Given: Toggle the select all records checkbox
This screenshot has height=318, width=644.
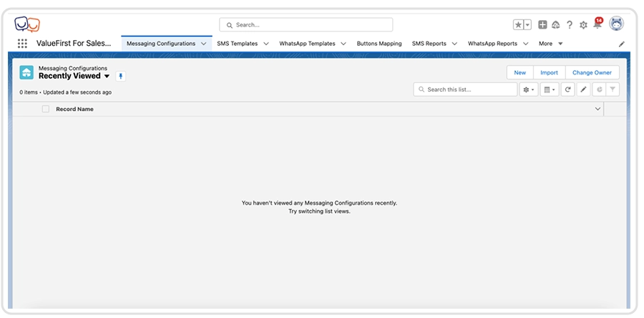Looking at the screenshot, I should click(x=46, y=109).
